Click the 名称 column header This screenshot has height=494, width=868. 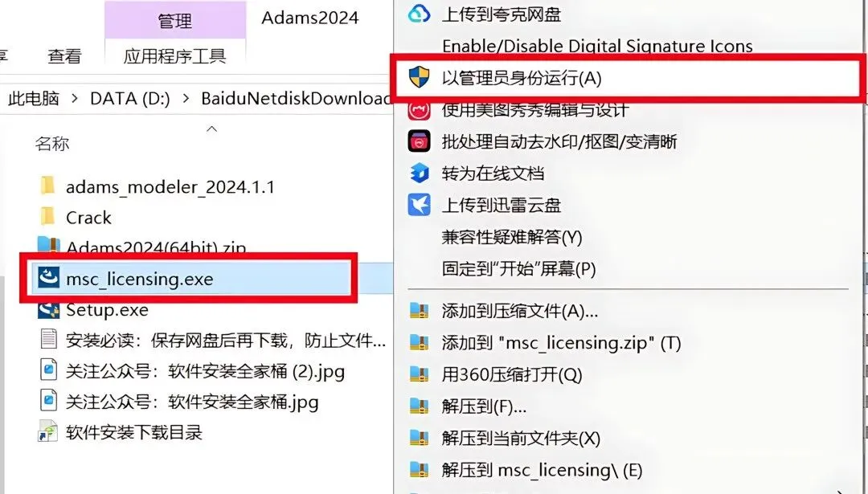pyautogui.click(x=52, y=144)
